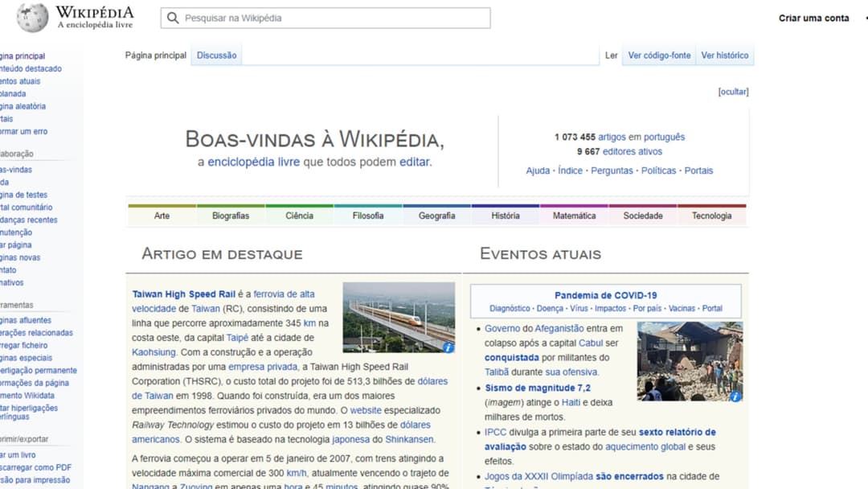Click the Wikipedia globe logo
868x489 pixels.
pos(32,18)
